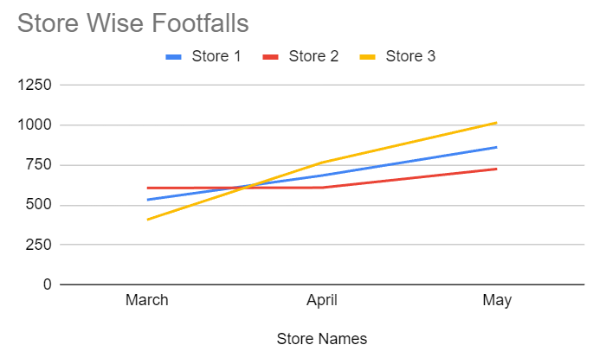The height and width of the screenshot is (364, 593).
Task: Click the April axis label
Action: pos(322,301)
